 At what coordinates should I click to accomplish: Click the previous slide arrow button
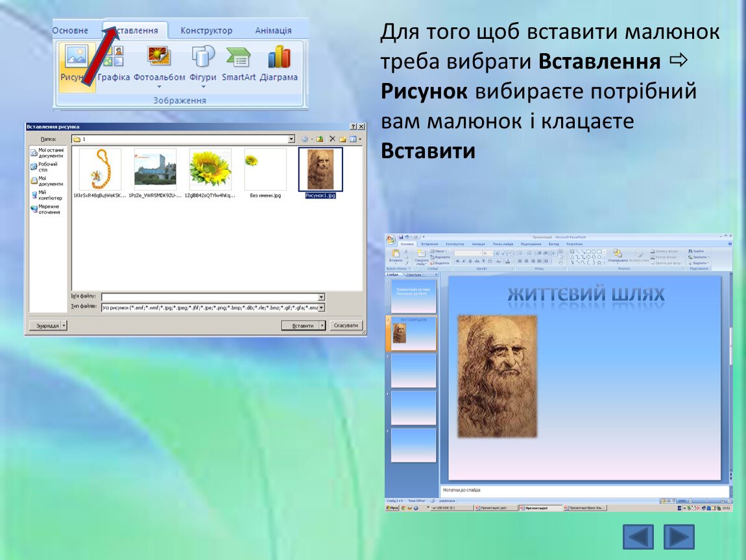tap(638, 537)
